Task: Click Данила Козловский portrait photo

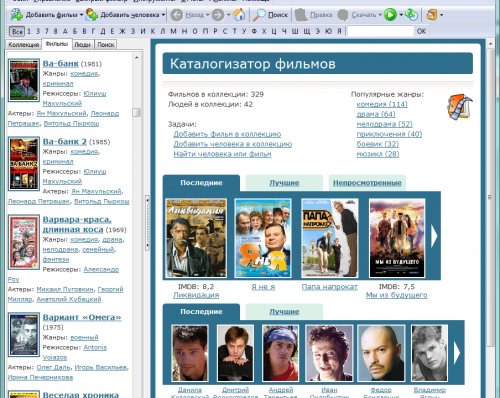Action: pyautogui.click(x=190, y=353)
